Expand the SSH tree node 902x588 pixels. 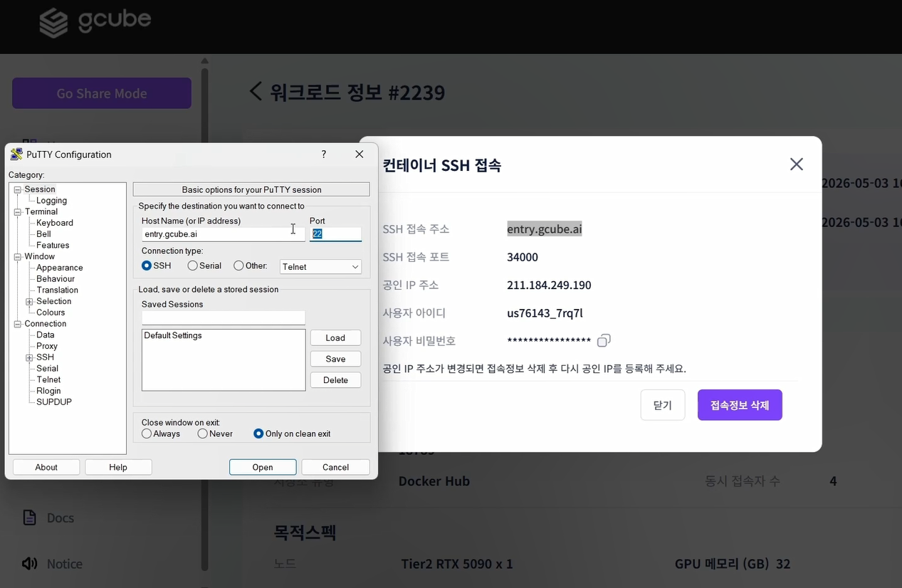29,357
